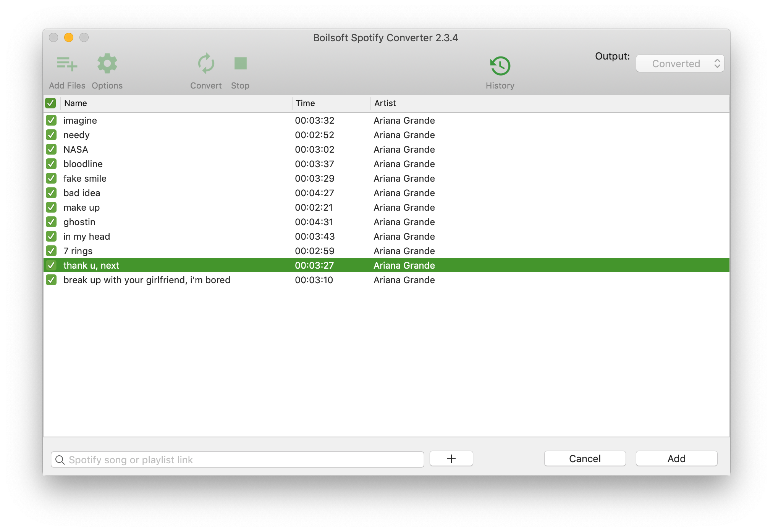This screenshot has height=532, width=773.
Task: Select the bloodline track name
Action: tap(83, 164)
